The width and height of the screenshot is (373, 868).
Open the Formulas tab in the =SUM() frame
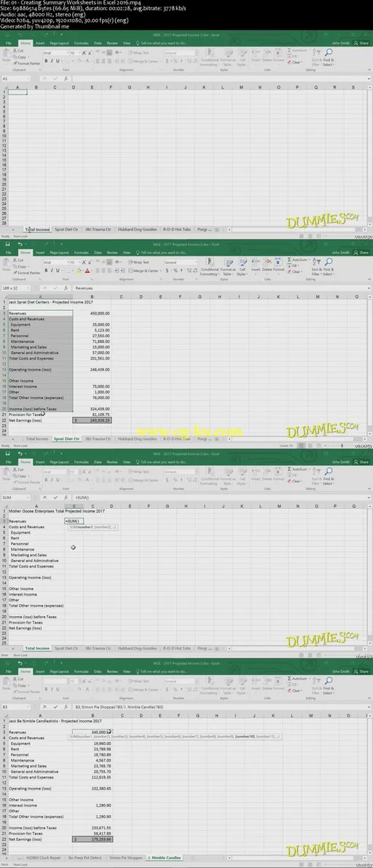(x=82, y=462)
